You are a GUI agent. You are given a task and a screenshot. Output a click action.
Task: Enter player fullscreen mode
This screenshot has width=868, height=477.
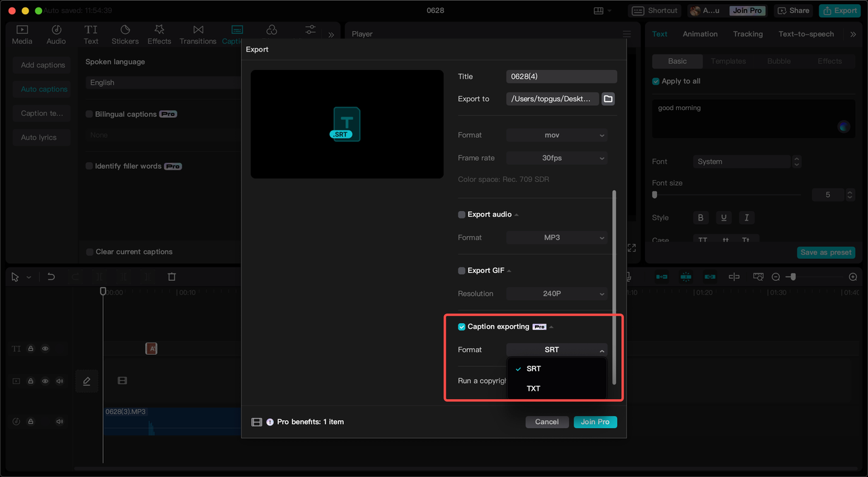[x=631, y=248]
